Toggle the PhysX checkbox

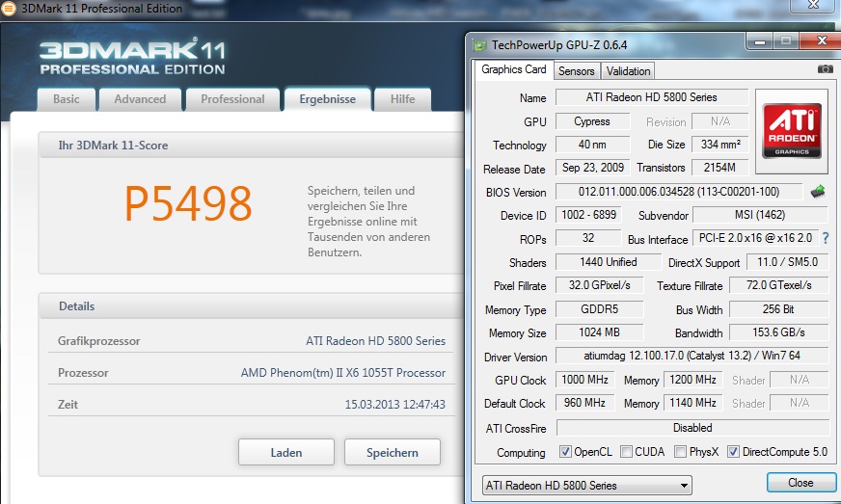[680, 451]
